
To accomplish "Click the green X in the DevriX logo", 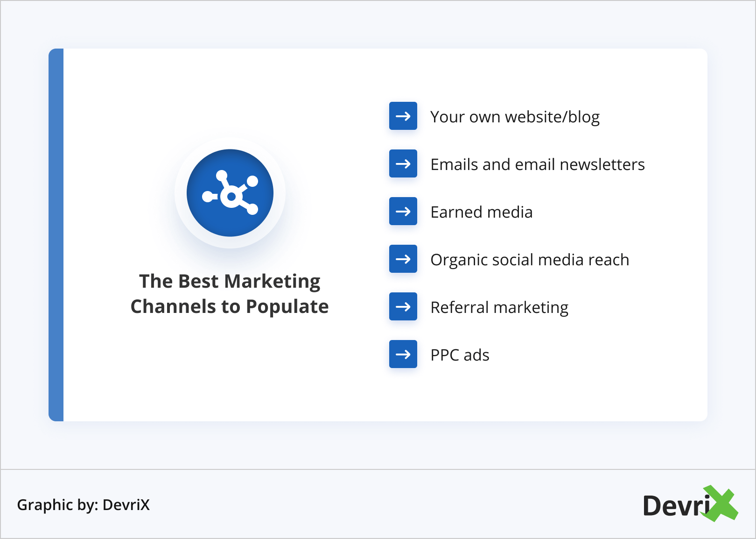I will (721, 504).
